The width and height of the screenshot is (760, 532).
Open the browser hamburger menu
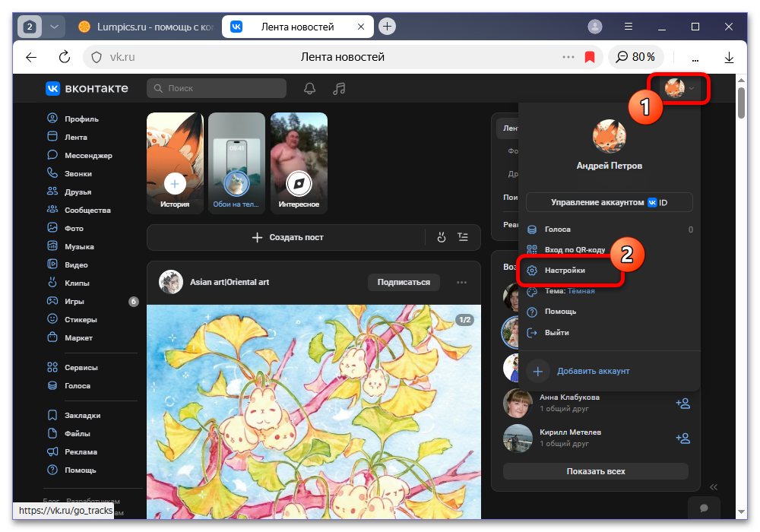(x=629, y=27)
